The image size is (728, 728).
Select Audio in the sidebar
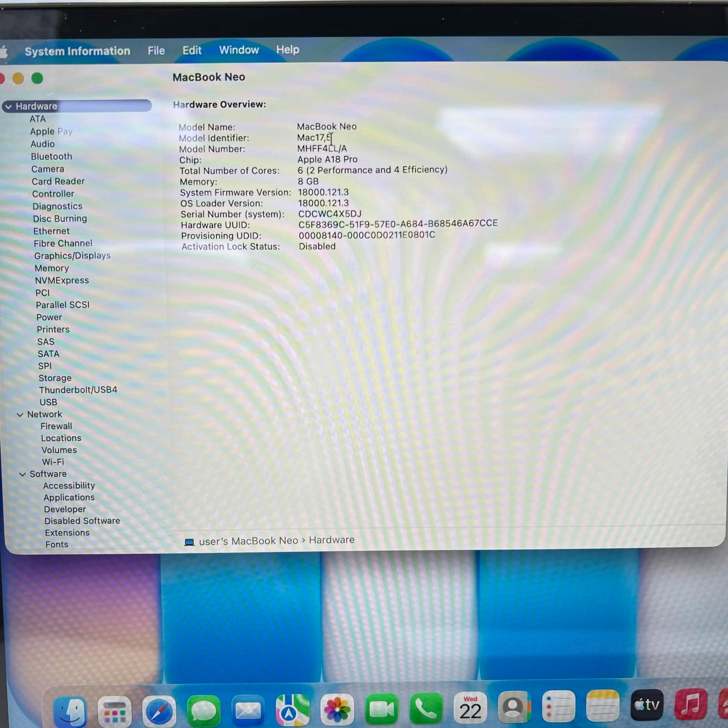pyautogui.click(x=43, y=144)
